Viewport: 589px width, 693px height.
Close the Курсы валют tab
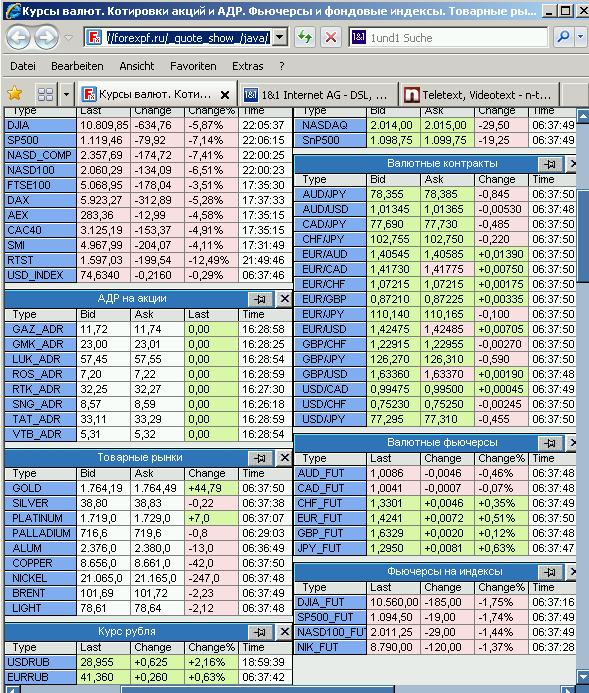[224, 95]
